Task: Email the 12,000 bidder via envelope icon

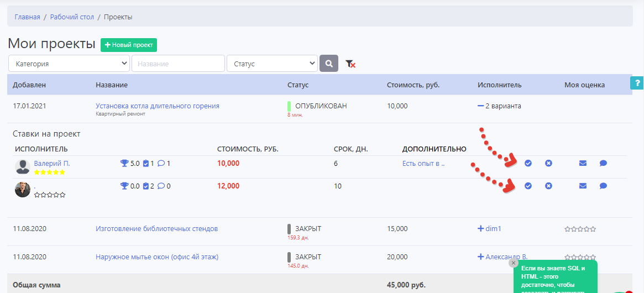Action: [583, 186]
